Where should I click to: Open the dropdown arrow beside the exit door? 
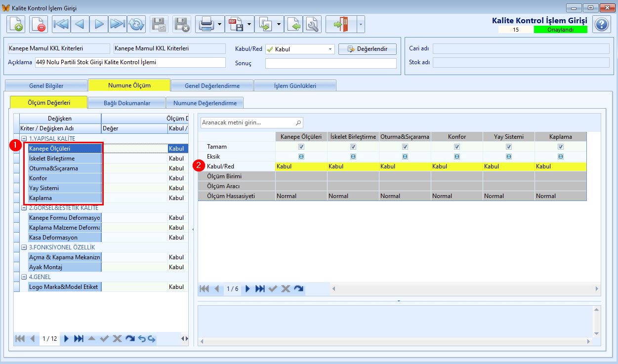pyautogui.click(x=361, y=24)
